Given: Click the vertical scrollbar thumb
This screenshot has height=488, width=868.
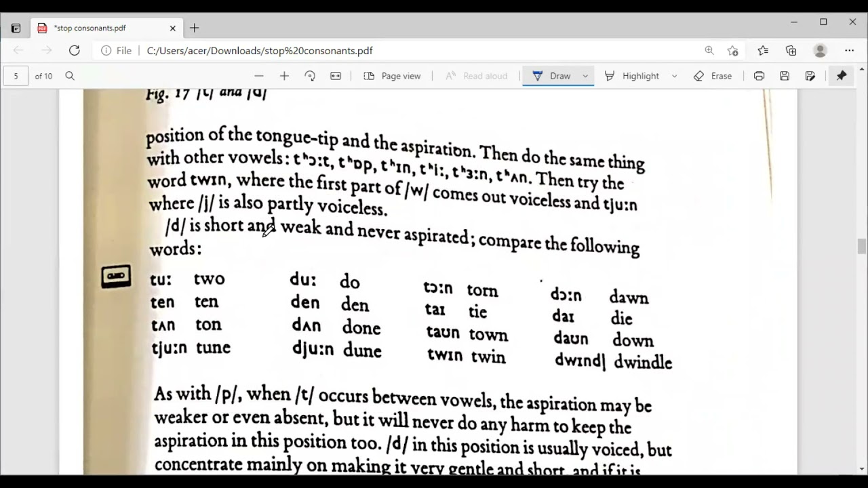Looking at the screenshot, I should 862,247.
